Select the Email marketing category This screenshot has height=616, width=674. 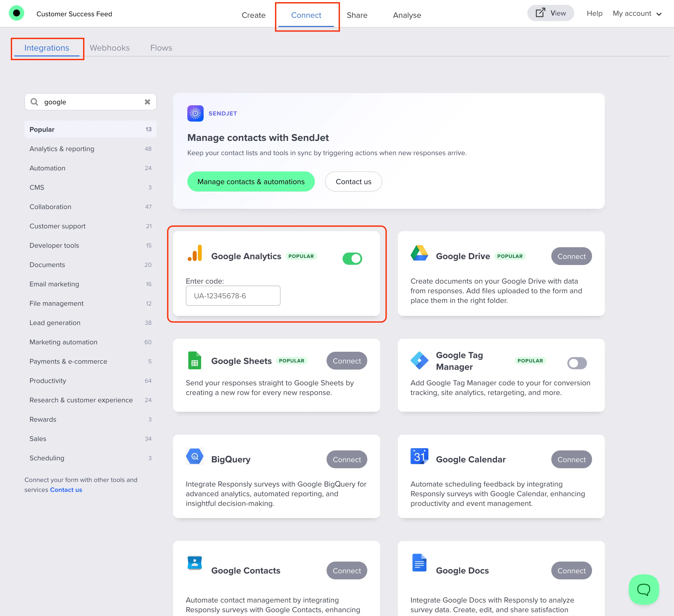(91, 284)
